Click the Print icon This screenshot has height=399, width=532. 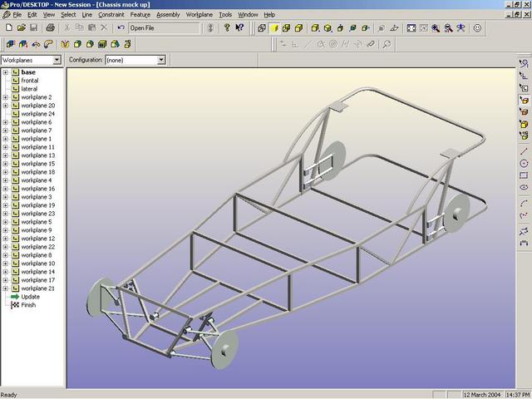pyautogui.click(x=50, y=27)
